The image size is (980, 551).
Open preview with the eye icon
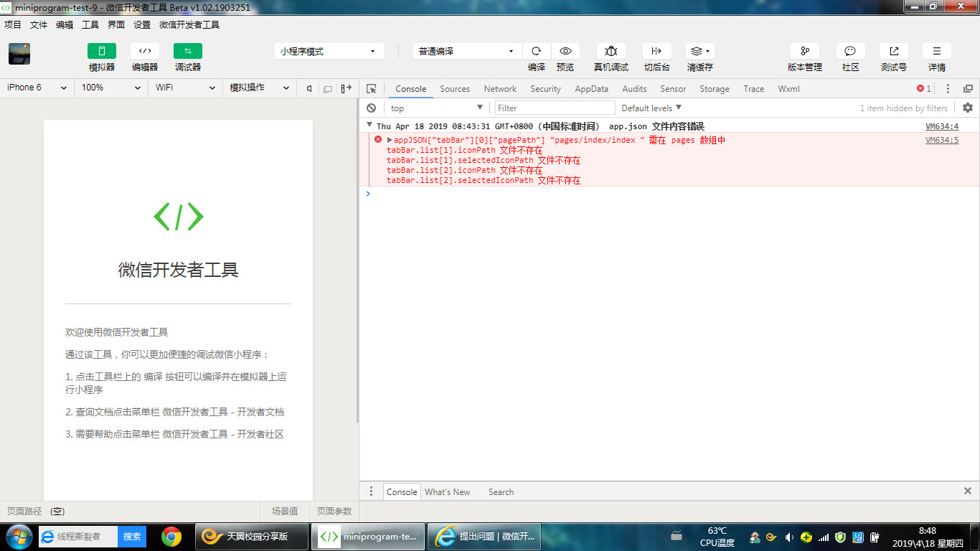click(x=565, y=51)
